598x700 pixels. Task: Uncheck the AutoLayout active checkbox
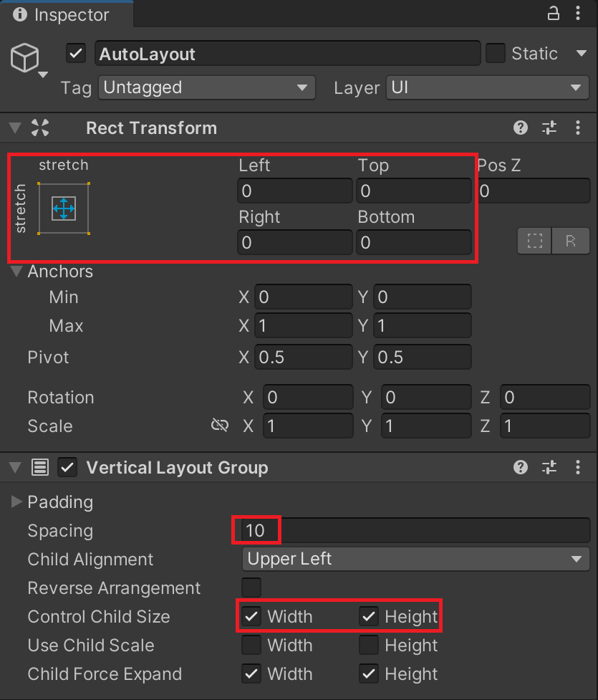pos(75,53)
